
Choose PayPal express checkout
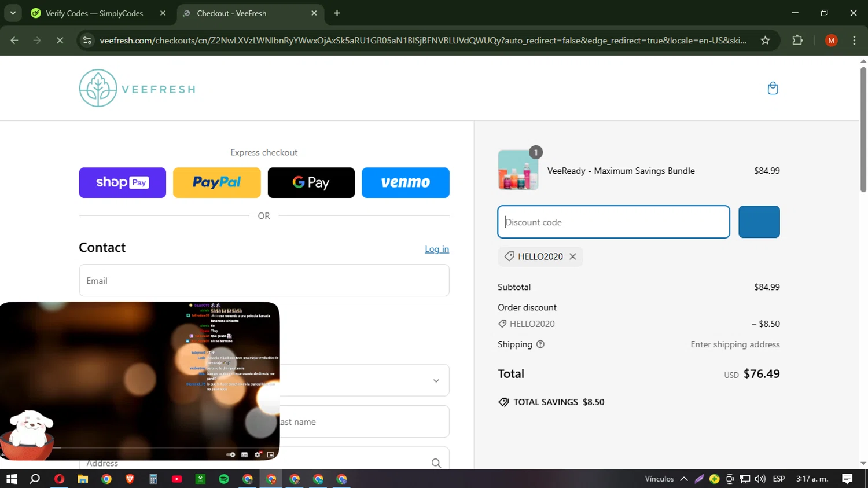pyautogui.click(x=216, y=182)
